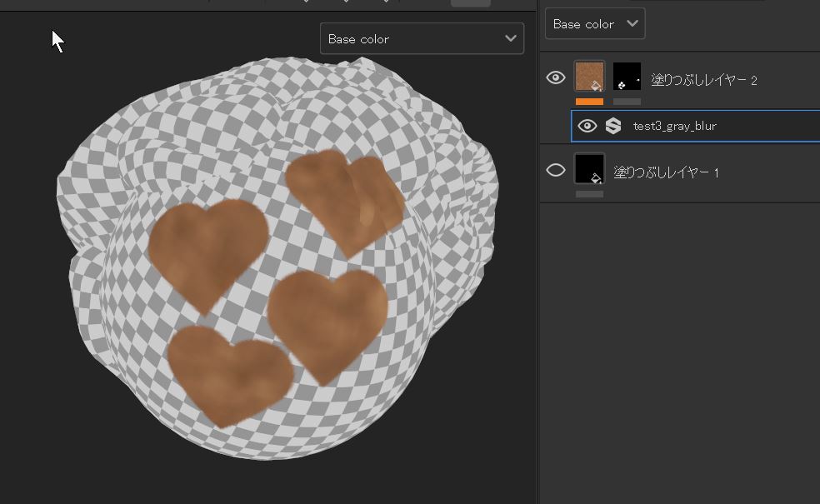This screenshot has height=504, width=820.
Task: Open the viewport Base color dropdown
Action: click(x=422, y=39)
